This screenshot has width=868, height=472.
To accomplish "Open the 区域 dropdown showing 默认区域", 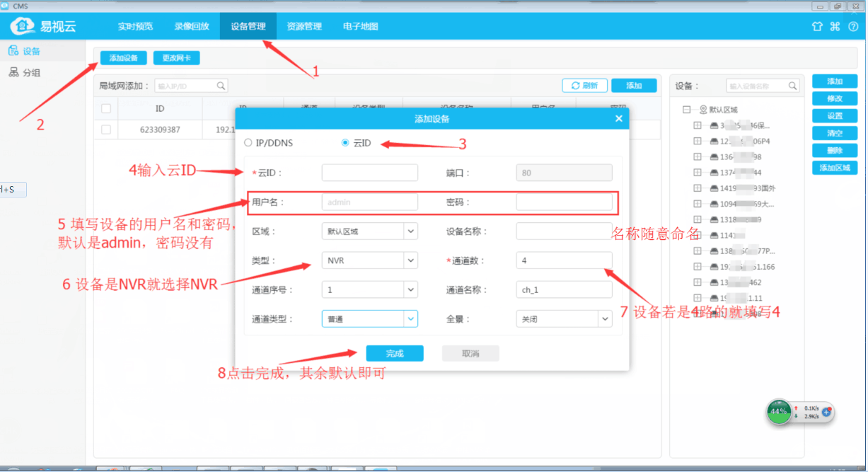I will (x=370, y=231).
